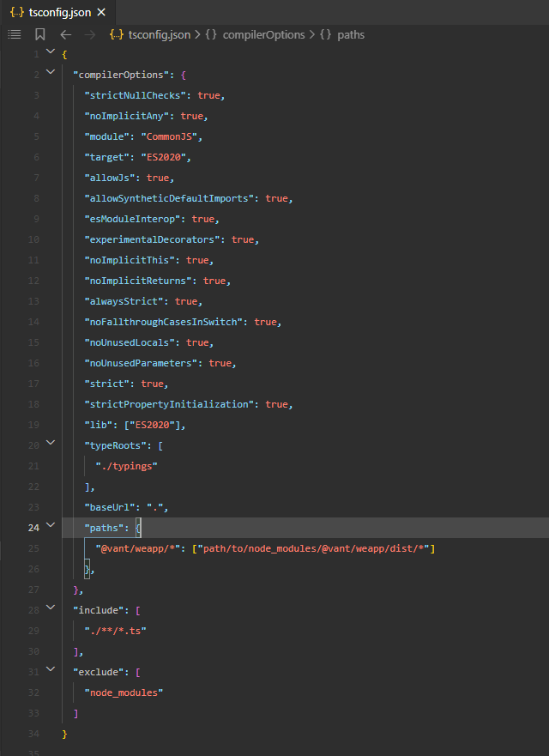Close the tsconfig.json tab
549x756 pixels.
pos(101,13)
